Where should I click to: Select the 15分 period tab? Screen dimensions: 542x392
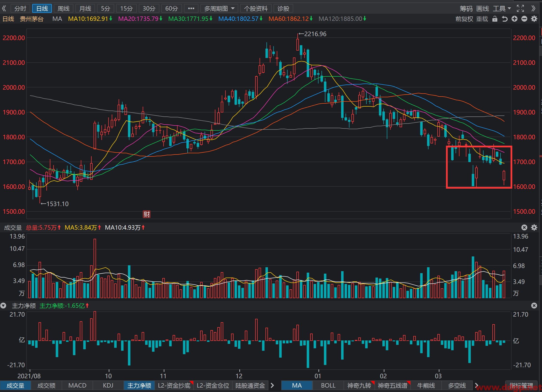point(126,9)
